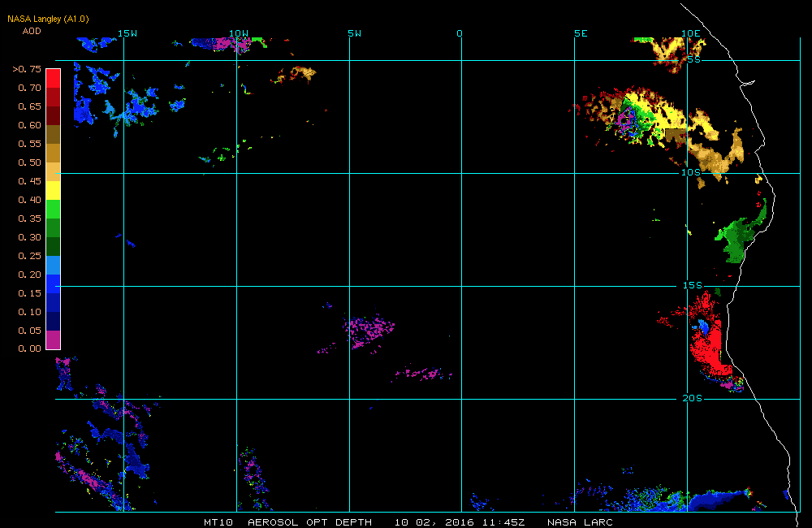The height and width of the screenshot is (528, 812).
Task: Click the "0.00" scale label
Action: click(29, 348)
